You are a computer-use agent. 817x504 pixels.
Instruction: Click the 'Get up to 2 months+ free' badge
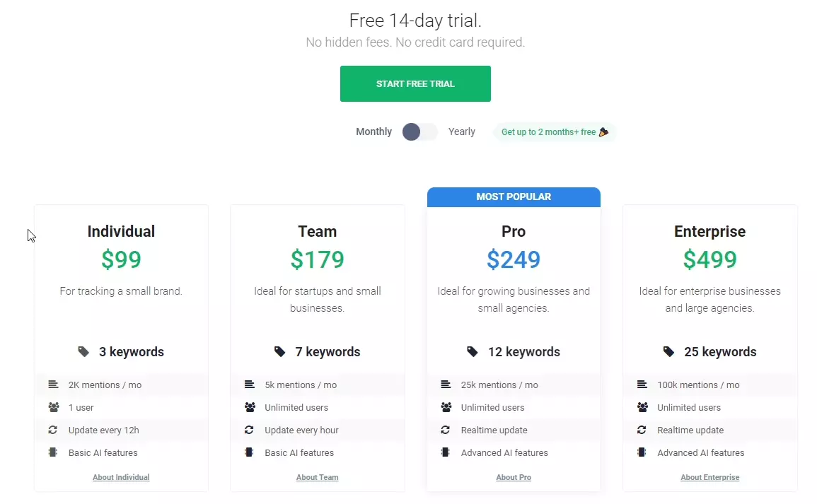[x=555, y=132]
